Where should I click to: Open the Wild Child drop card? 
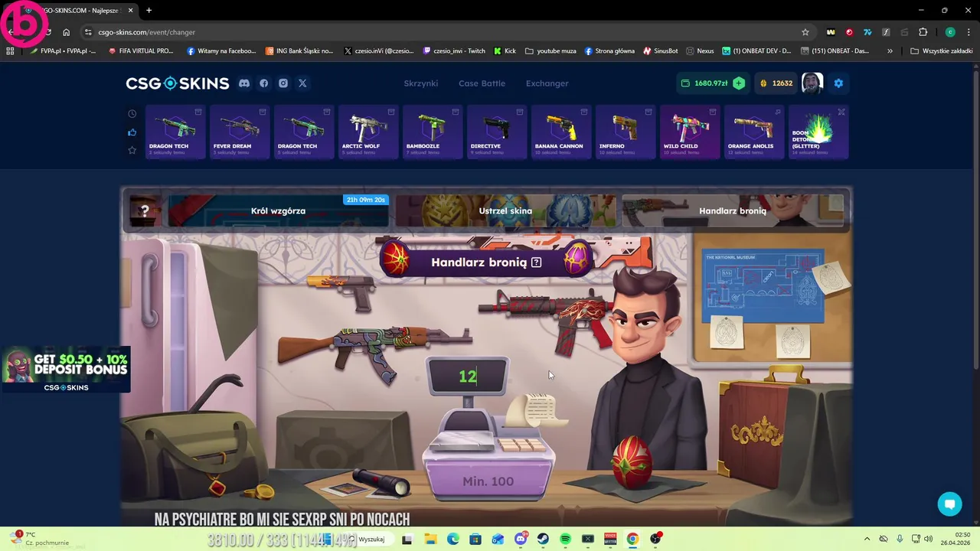pos(689,132)
